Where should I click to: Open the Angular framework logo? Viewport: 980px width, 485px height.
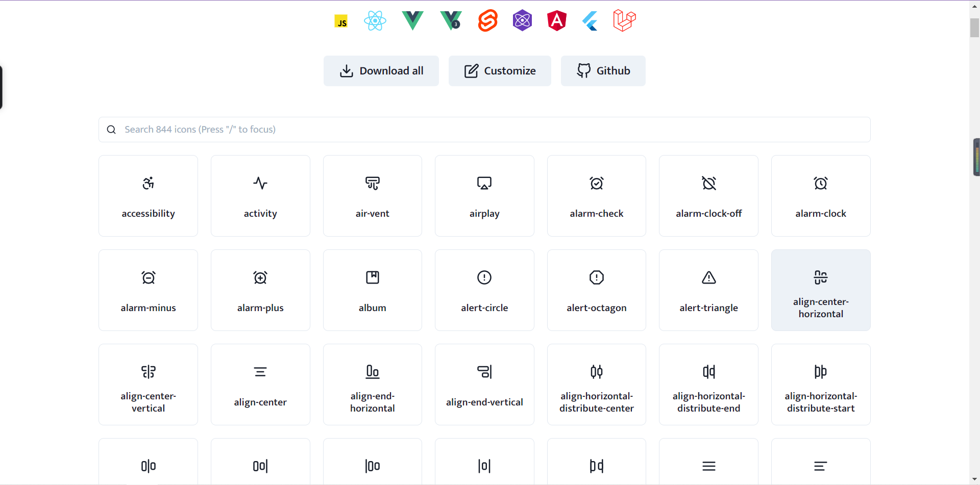[x=557, y=21]
